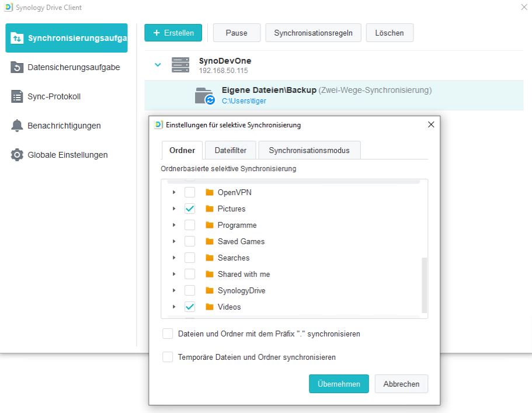This screenshot has height=413, width=532.
Task: Check the Programme folder checkbox
Action: 189,225
